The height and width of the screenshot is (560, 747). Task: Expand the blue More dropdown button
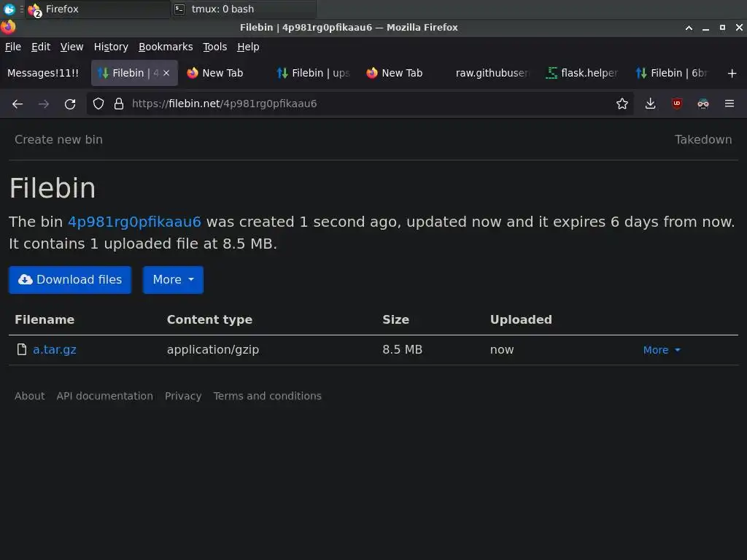(173, 279)
